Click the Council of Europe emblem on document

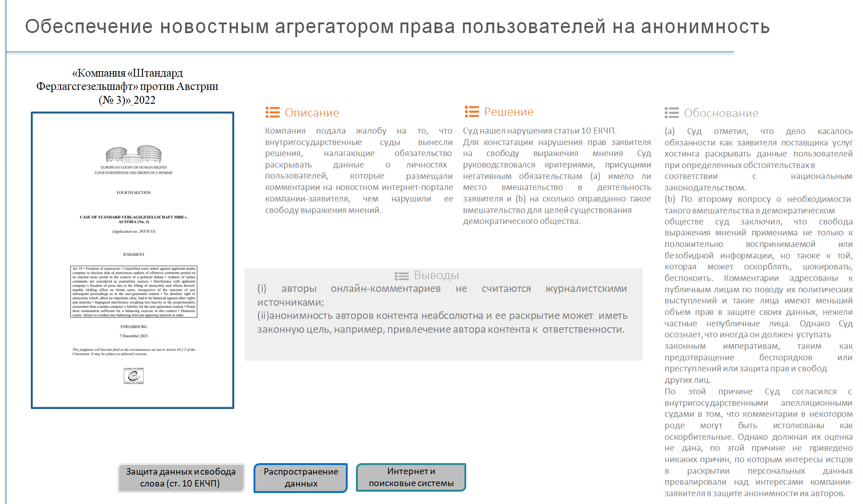(134, 376)
